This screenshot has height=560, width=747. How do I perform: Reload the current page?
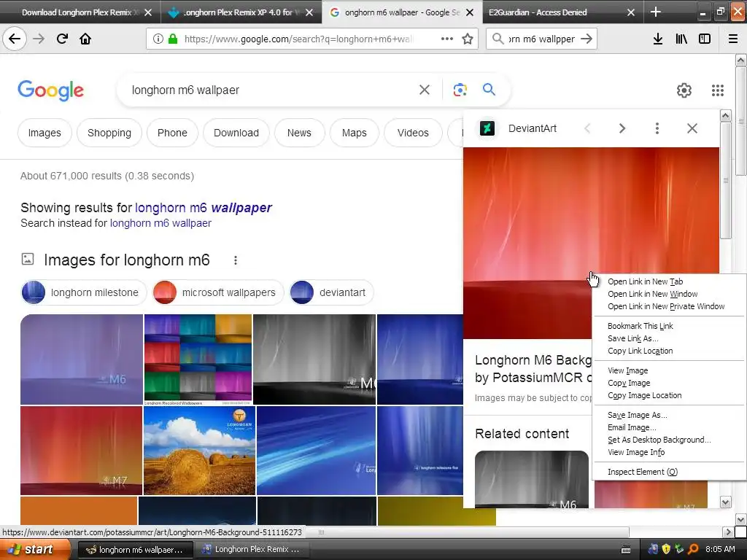(x=63, y=39)
